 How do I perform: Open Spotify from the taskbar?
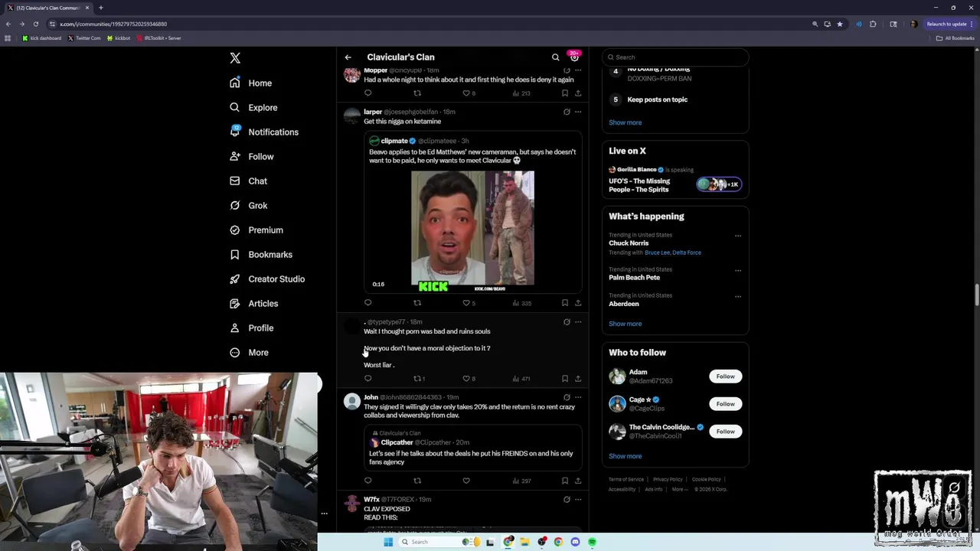[x=592, y=542]
